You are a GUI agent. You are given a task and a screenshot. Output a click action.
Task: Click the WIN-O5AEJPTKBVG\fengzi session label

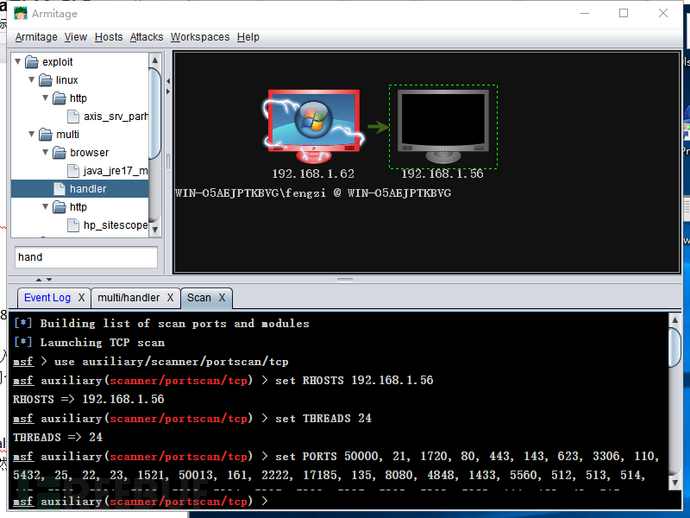(313, 193)
